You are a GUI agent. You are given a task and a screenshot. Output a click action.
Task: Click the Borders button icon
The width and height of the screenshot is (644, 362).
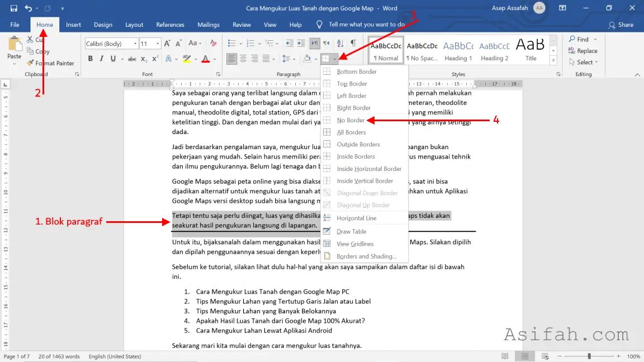coord(326,59)
